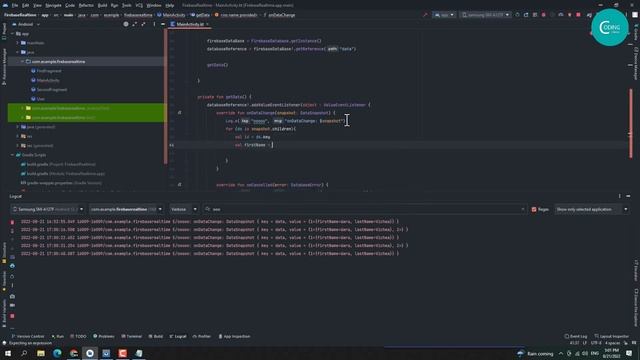Open the Gradle side panel

point(636,32)
